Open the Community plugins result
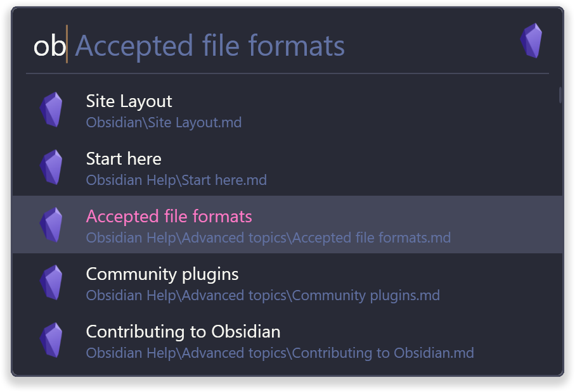This screenshot has height=392, width=575. [162, 274]
